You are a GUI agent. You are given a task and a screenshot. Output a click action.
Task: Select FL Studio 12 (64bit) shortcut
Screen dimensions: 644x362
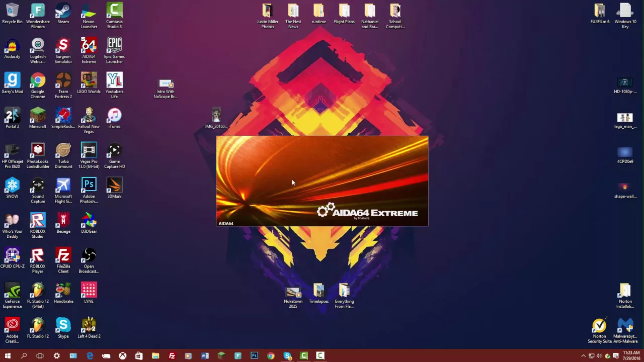pos(38,296)
